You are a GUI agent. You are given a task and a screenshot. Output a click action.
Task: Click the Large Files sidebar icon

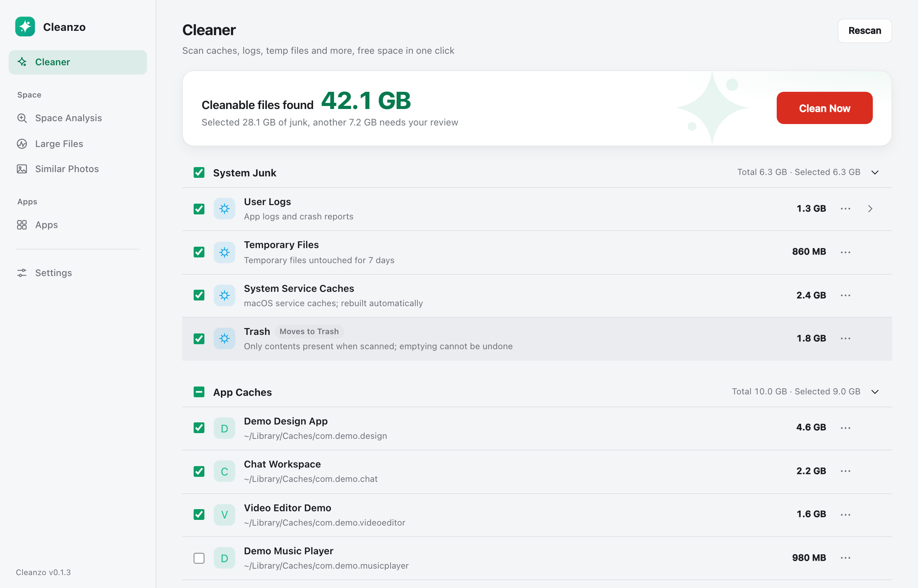click(22, 143)
